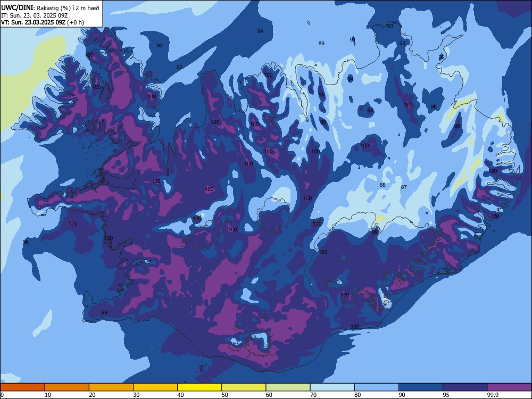Viewport: 532px width, 399px height.
Task: Click the '87' humidity value on the map
Action: (x=404, y=187)
